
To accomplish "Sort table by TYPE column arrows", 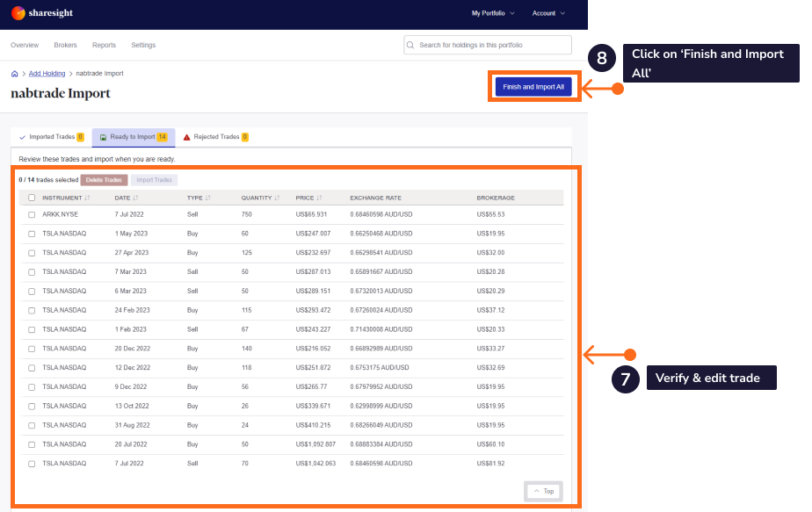I will point(207,198).
